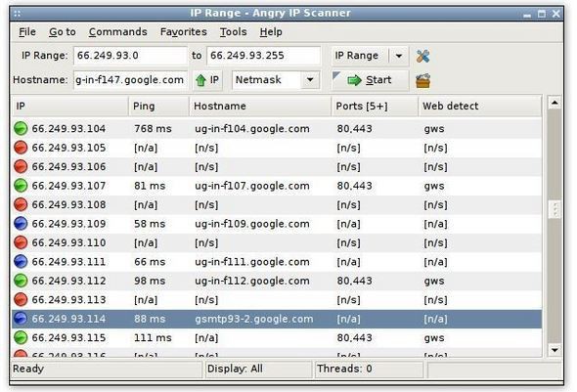This screenshot has height=392, width=577.
Task: Click the blue status icon for 66.249.93.114
Action: click(21, 319)
